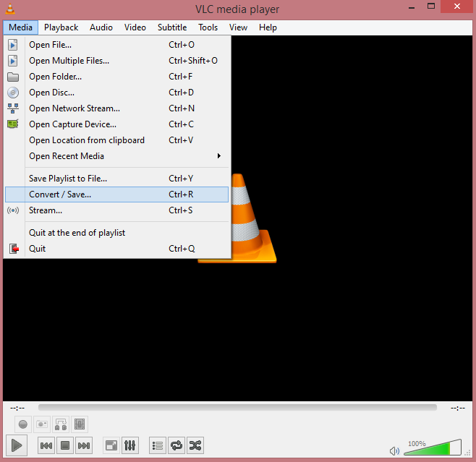The height and width of the screenshot is (462, 476).
Task: Toggle the playlist view icon
Action: (158, 445)
